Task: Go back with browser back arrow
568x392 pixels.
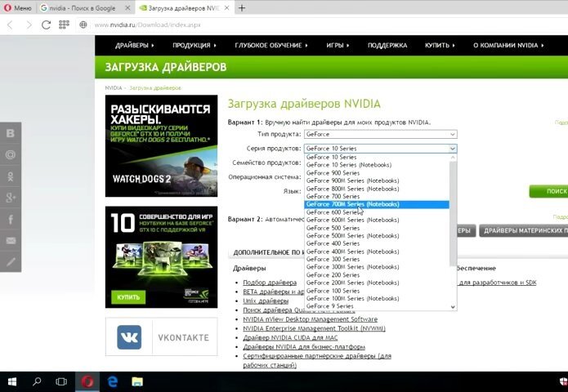Action: tap(10, 24)
